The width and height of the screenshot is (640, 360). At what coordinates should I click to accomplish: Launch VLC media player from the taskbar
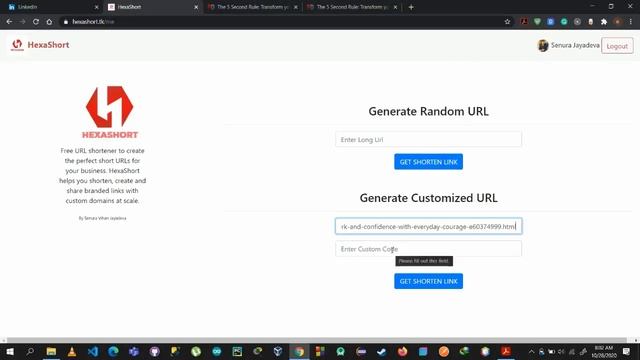[x=72, y=351]
